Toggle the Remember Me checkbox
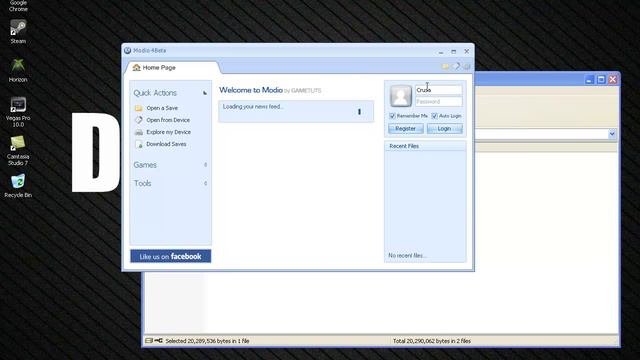Screen dimensions: 640x360 (x=392, y=116)
